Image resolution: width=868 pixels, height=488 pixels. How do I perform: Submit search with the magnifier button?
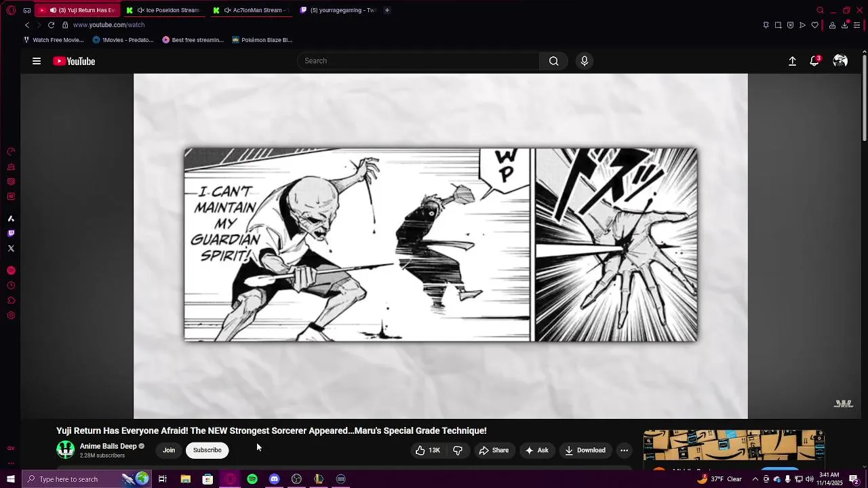(554, 61)
